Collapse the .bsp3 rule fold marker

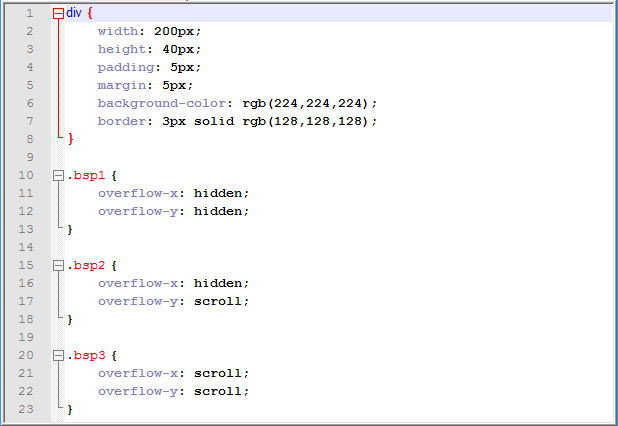tap(58, 356)
